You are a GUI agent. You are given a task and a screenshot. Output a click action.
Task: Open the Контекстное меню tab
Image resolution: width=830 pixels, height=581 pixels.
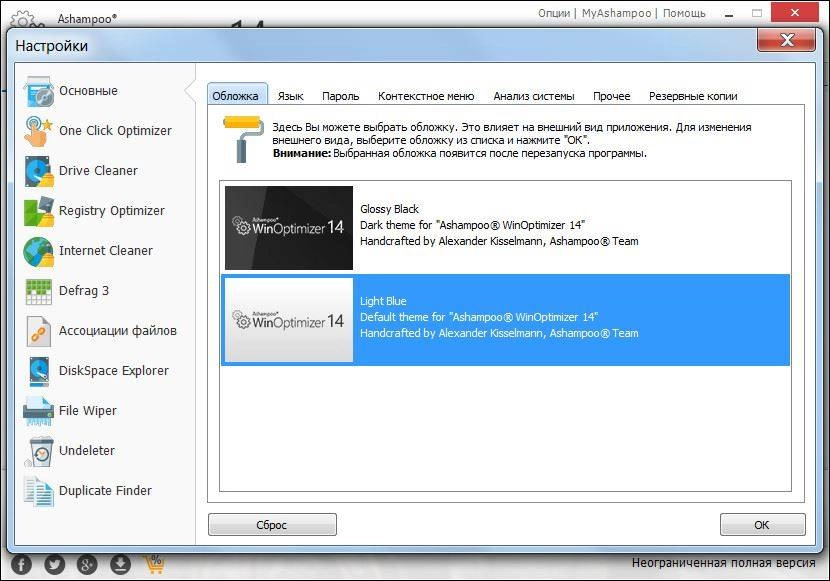point(426,96)
